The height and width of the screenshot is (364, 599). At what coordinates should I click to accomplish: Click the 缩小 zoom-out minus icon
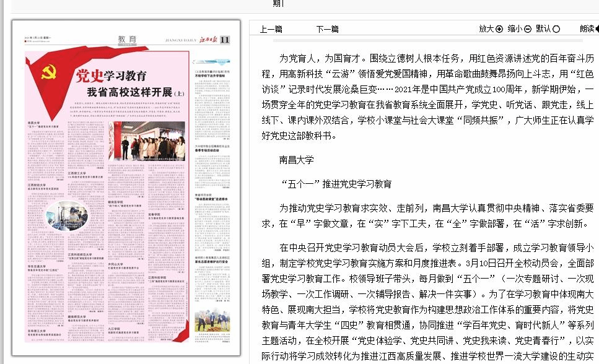[x=528, y=29]
